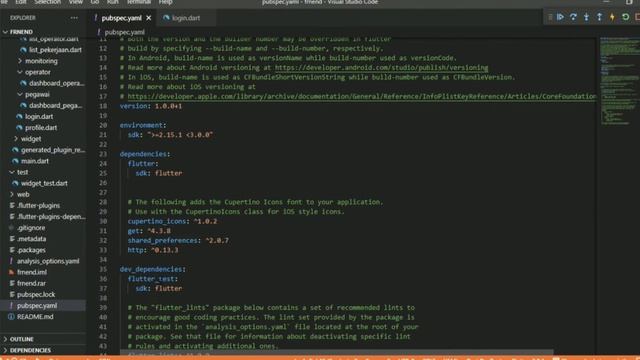
Task: Open .flutter-plugins file
Action: coord(38,206)
